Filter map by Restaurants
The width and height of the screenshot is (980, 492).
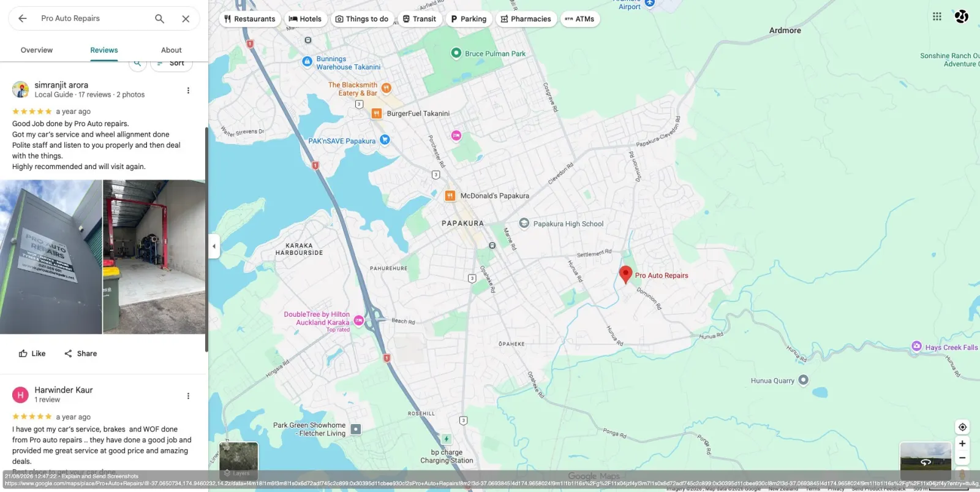pyautogui.click(x=250, y=19)
